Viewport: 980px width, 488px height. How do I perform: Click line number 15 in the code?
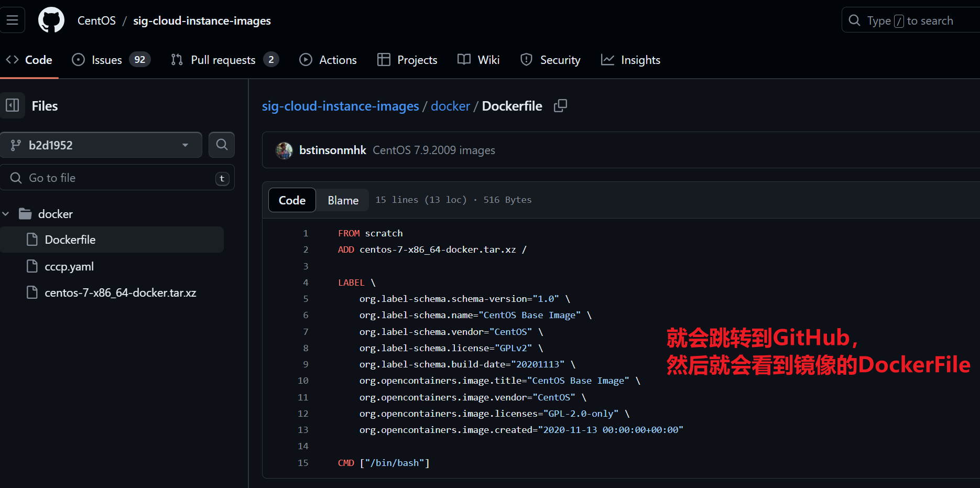(x=303, y=463)
